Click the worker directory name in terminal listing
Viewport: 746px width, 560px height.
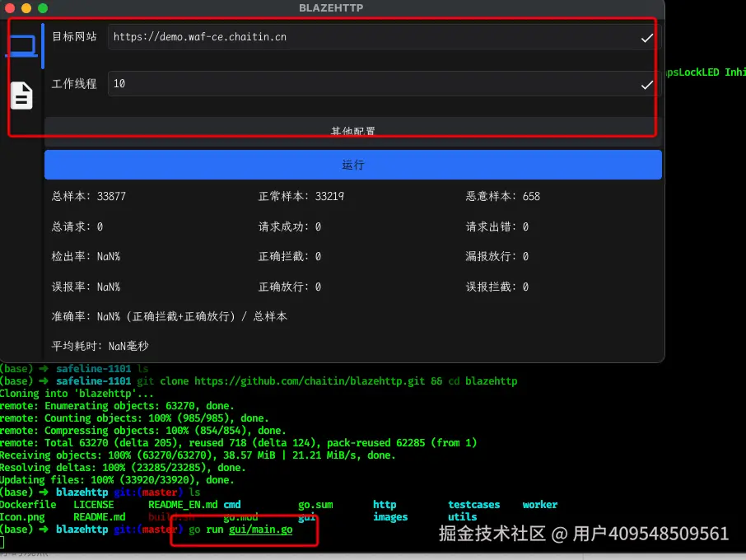click(540, 505)
